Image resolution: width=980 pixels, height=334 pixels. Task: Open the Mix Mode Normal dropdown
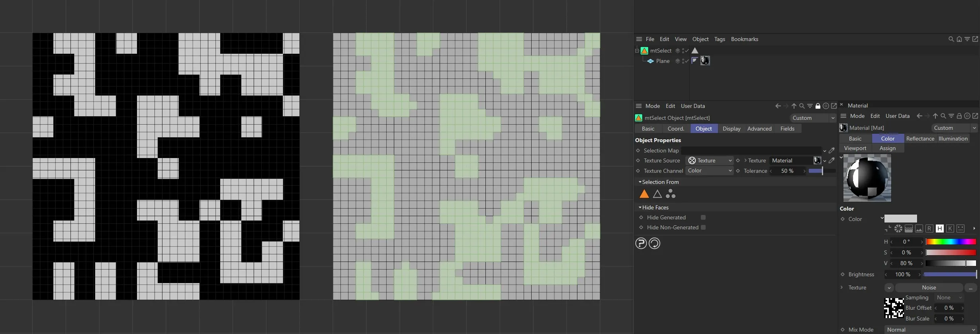click(931, 330)
